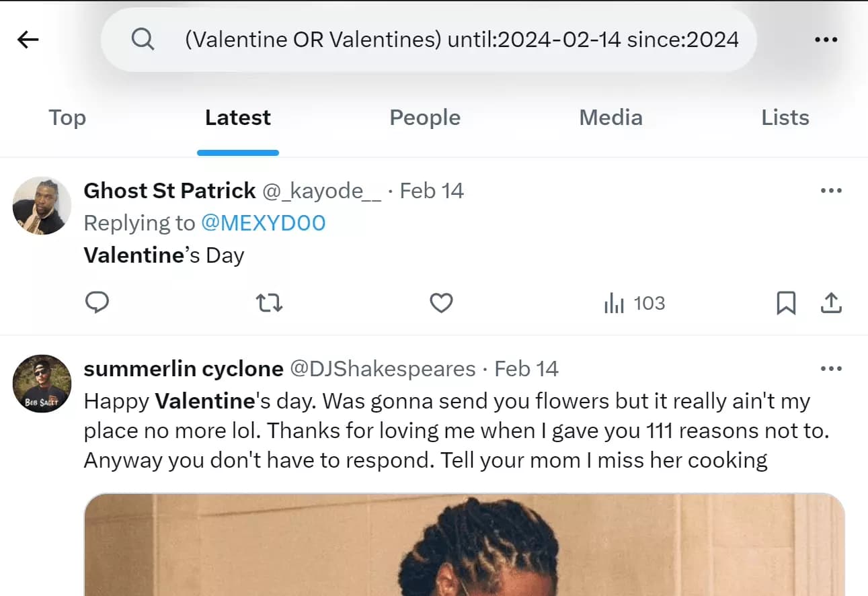Switch to the Top results tab

pos(67,118)
